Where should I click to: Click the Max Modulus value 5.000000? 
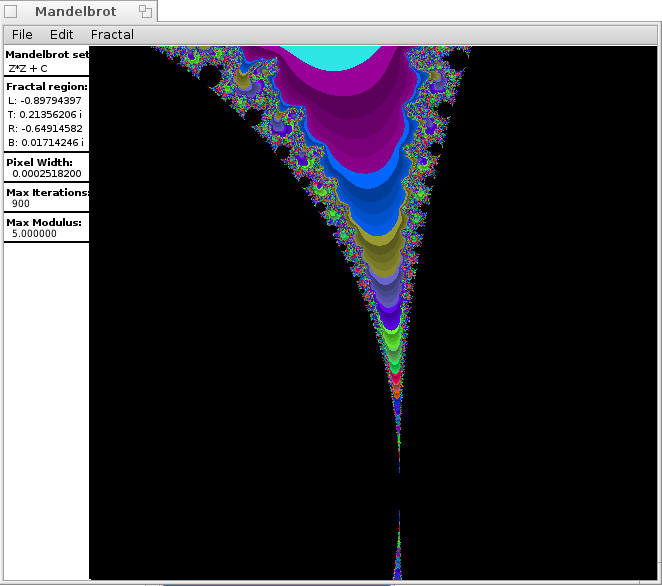click(34, 234)
